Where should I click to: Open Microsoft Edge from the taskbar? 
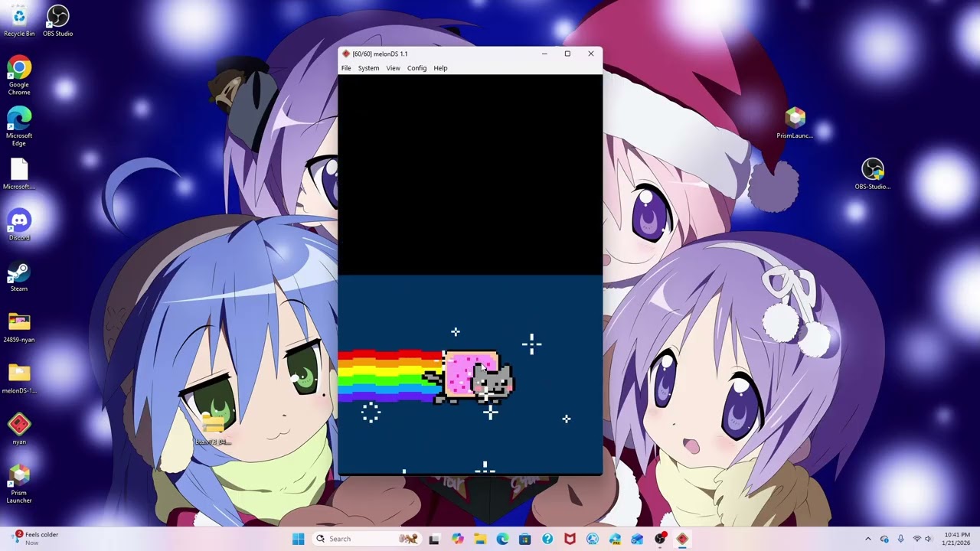coord(502,539)
